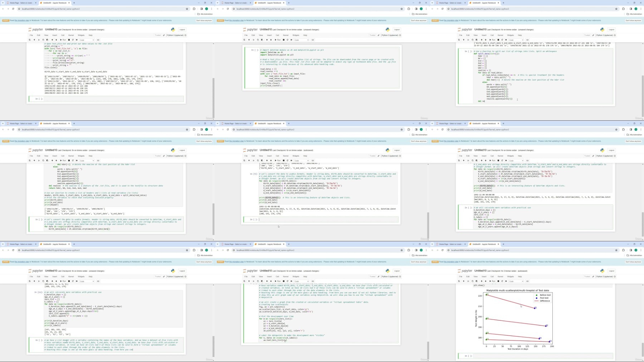This screenshot has height=362, width=644.
Task: Click the Matplotlib scatterplot output image
Action: 514,319
